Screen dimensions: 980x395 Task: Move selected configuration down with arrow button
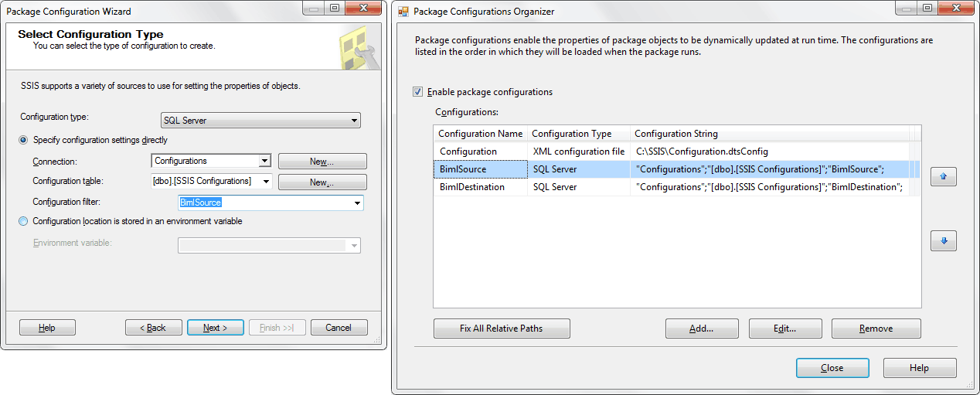[943, 240]
